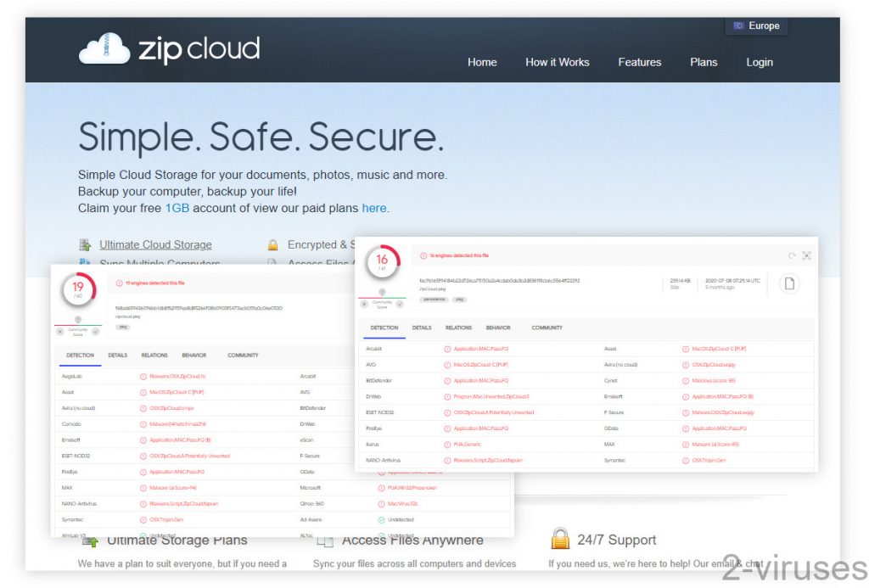869x588 pixels.
Task: Switch to Relations tab in the 16-detection report
Action: coord(458,328)
